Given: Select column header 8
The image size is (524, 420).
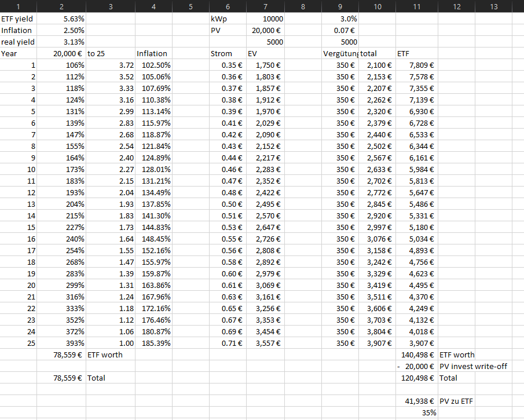Looking at the screenshot, I should tap(303, 6).
